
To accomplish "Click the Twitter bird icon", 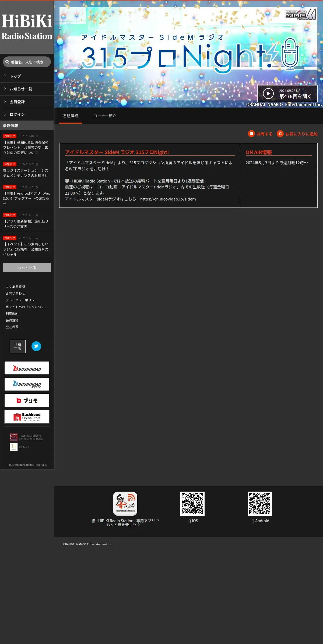I will point(36,346).
